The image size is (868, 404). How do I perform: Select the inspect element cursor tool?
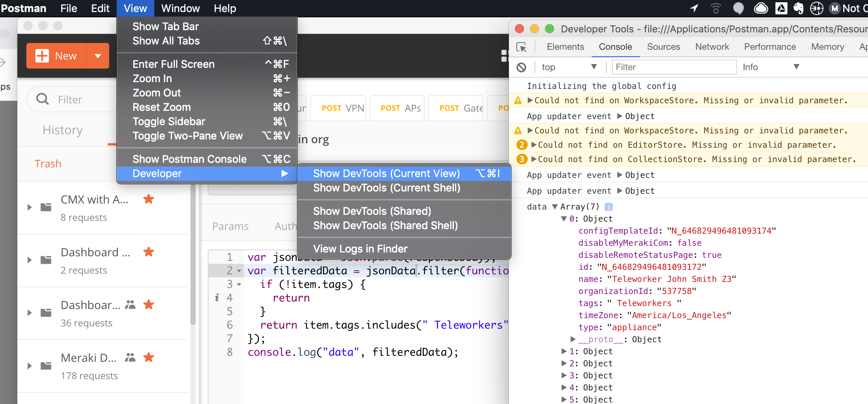522,47
